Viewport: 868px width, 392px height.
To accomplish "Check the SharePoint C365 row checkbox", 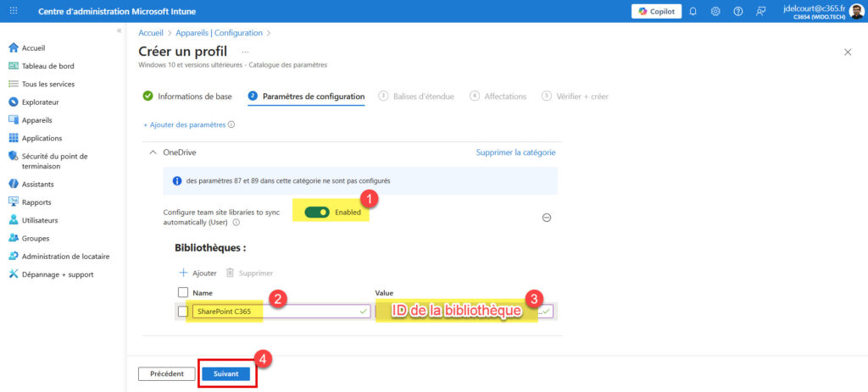I will tap(182, 312).
